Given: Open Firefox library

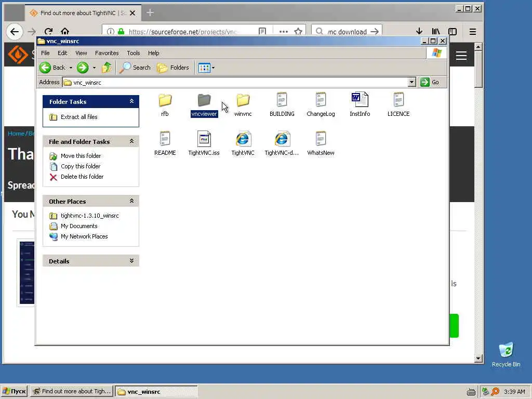Looking at the screenshot, I should pyautogui.click(x=436, y=32).
